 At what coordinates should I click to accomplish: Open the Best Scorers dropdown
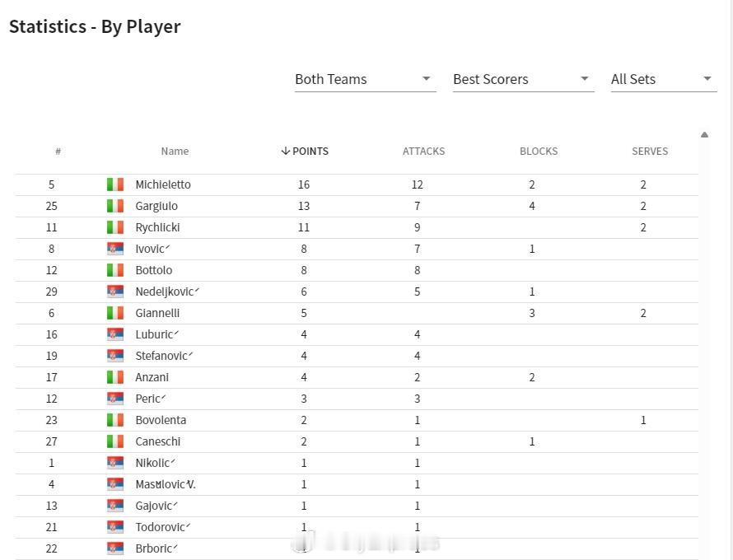pyautogui.click(x=523, y=79)
